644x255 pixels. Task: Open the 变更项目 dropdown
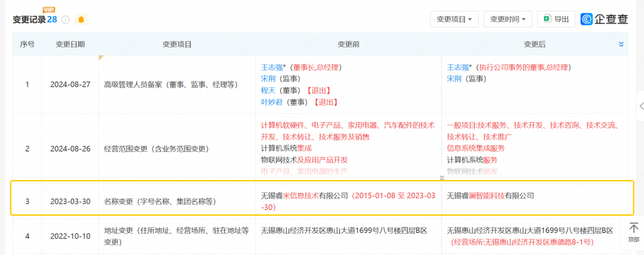(x=454, y=19)
